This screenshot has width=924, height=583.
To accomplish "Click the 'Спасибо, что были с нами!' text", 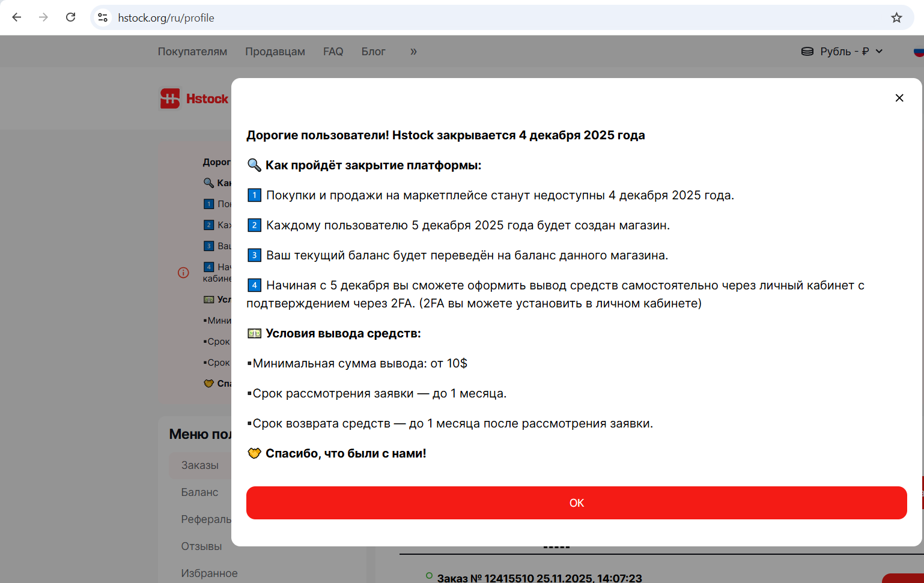I will tap(346, 453).
